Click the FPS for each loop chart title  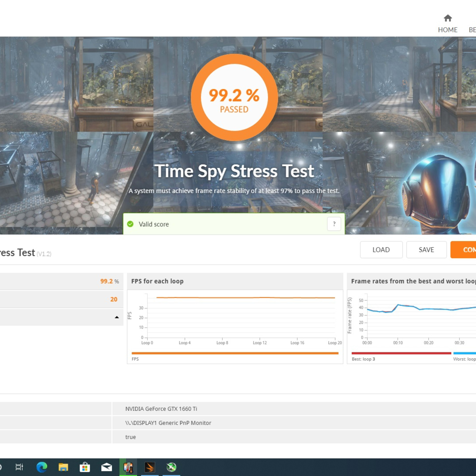(x=157, y=281)
